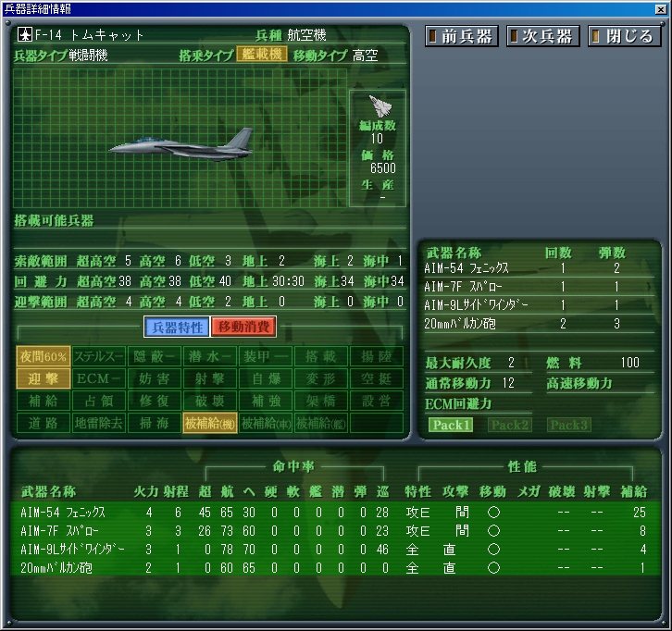Click the ECM- trait cell
The height and width of the screenshot is (631, 672).
coord(99,378)
